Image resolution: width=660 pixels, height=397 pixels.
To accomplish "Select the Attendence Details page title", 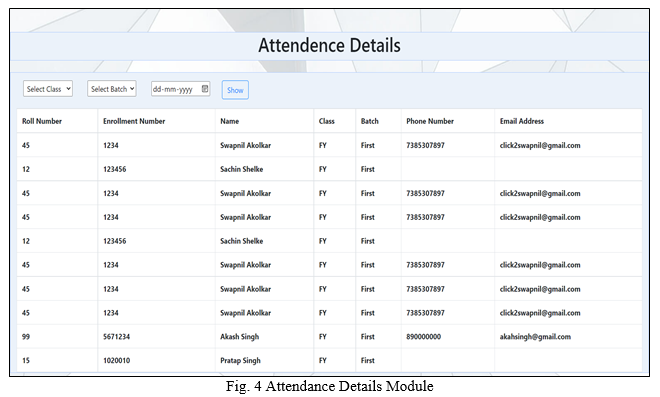I will [x=330, y=45].
